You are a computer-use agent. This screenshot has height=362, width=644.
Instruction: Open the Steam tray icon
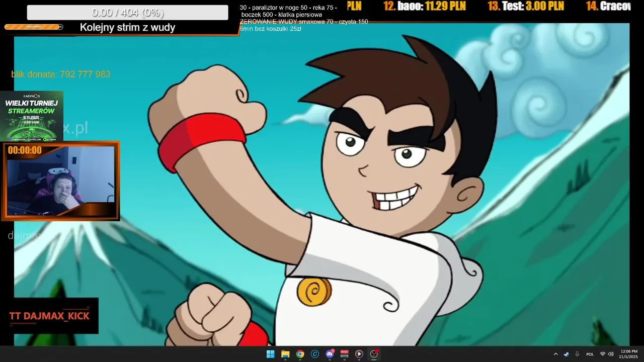point(566,354)
